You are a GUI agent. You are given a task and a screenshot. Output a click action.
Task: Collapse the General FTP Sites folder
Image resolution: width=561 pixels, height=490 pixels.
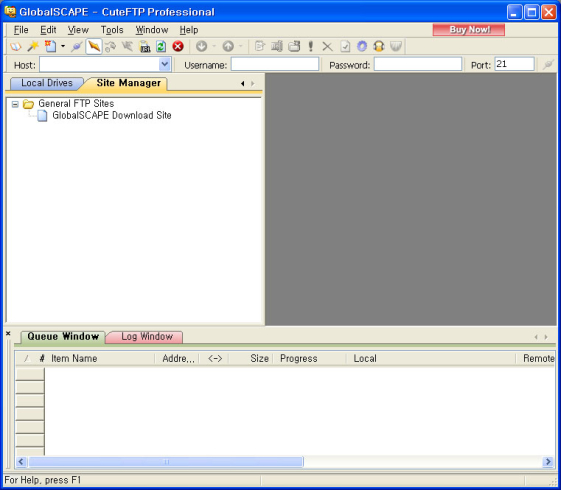tap(15, 104)
